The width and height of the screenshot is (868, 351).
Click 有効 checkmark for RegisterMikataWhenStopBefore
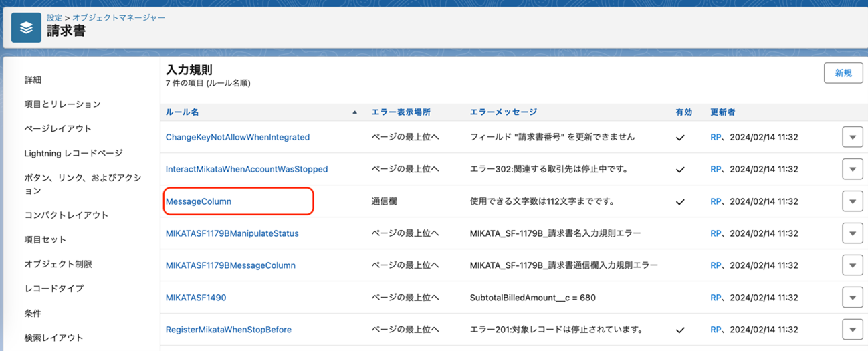coord(680,330)
